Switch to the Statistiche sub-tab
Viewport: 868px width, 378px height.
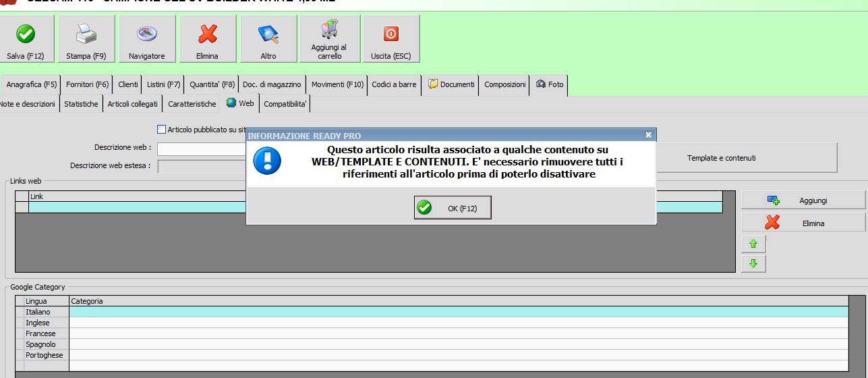[x=81, y=104]
